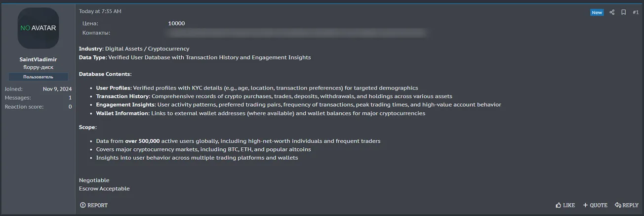Open the #1 post permalink

coord(636,12)
